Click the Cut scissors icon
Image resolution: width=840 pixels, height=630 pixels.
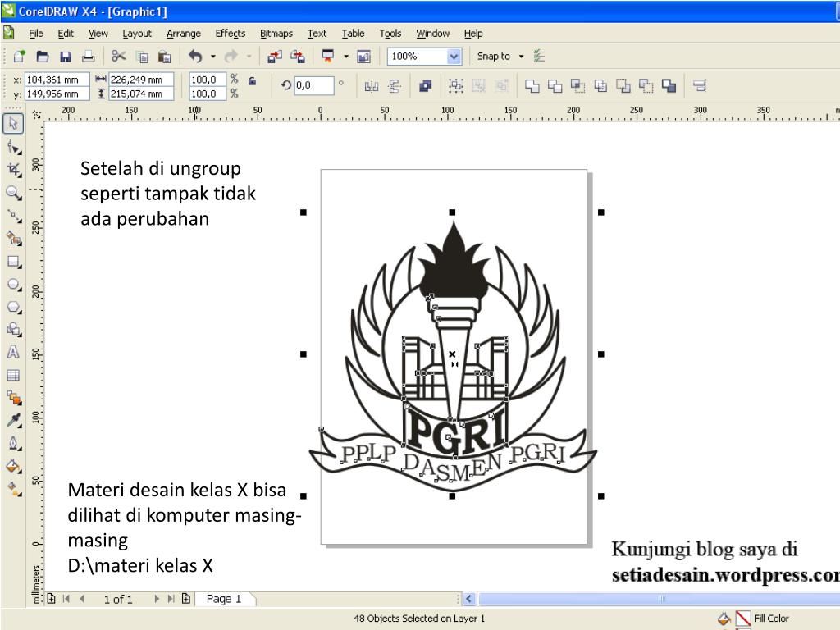[x=119, y=57]
